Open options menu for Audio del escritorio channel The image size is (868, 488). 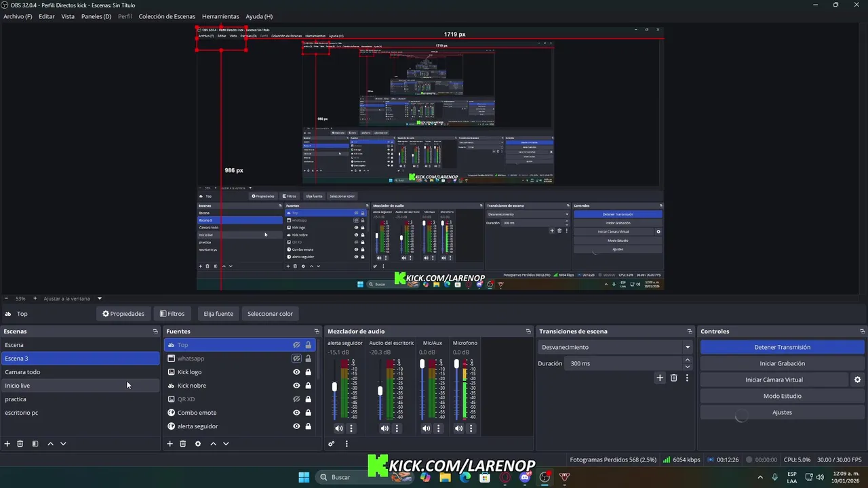[x=397, y=428]
